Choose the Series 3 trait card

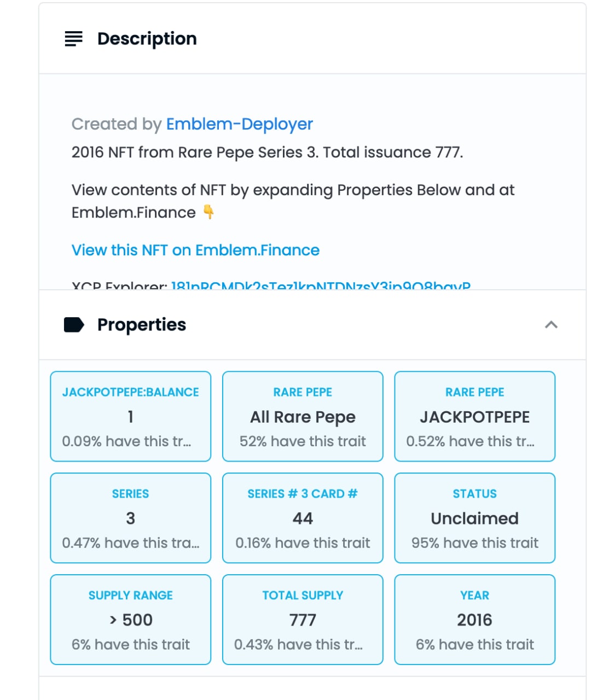(x=130, y=518)
